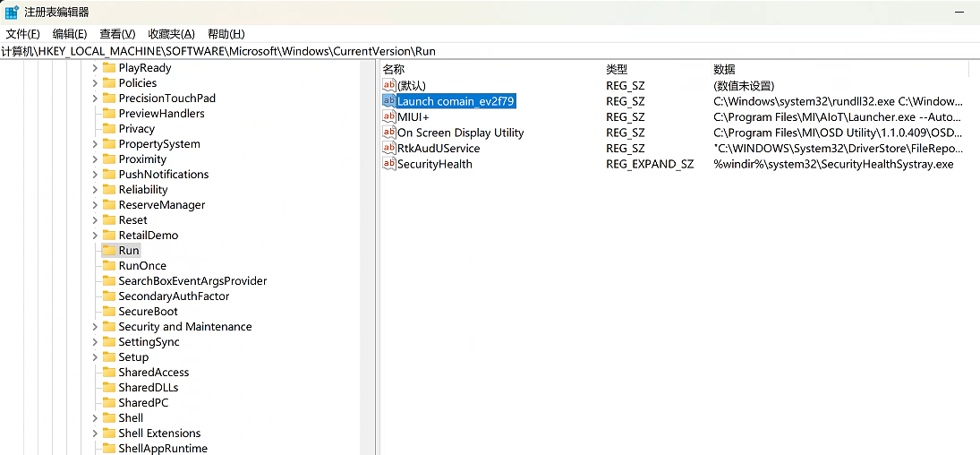Select the On Screen Display Utility value name

click(461, 133)
